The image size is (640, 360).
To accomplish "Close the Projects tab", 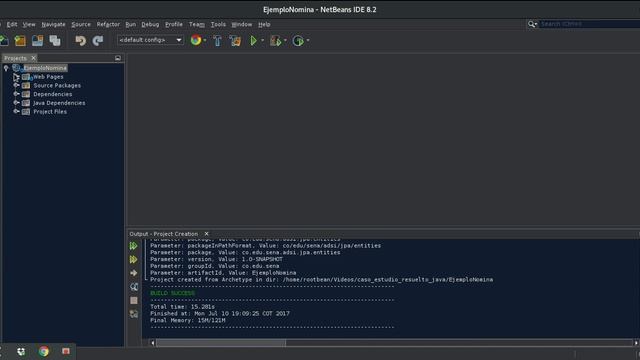I will coord(33,58).
